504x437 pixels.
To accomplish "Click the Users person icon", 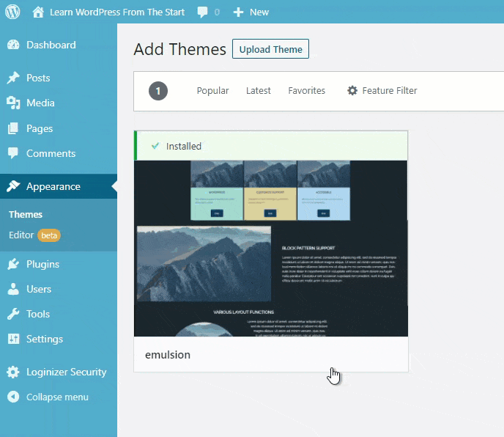I will (x=13, y=289).
